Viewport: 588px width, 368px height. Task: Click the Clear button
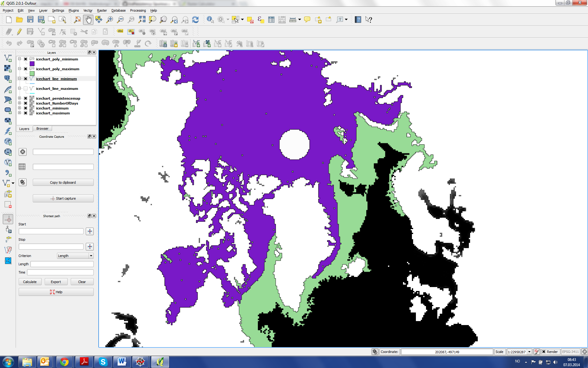click(82, 282)
